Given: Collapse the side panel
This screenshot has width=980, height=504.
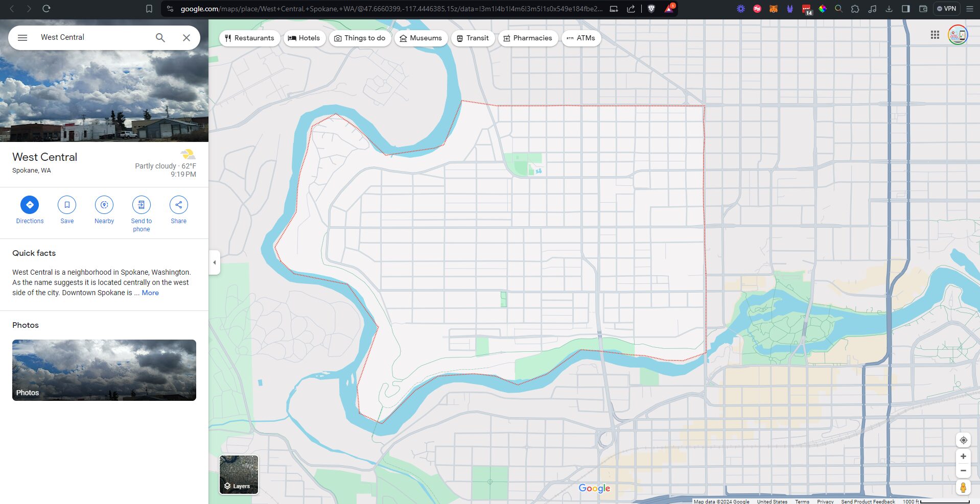Looking at the screenshot, I should pos(215,262).
